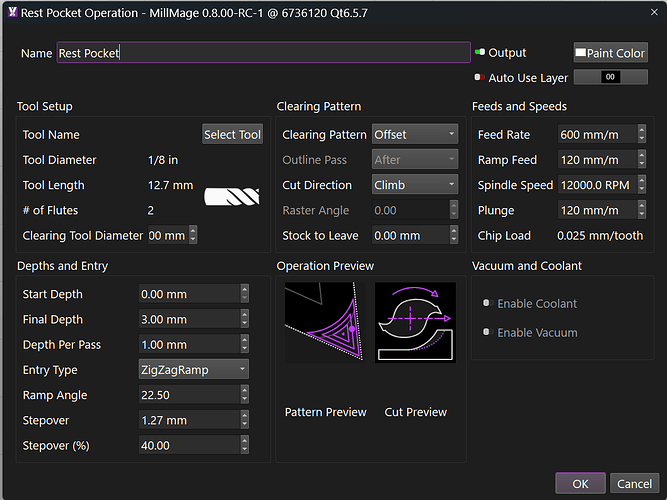Click the Plunge value field
Viewport: 667px width, 500px height.
(x=597, y=210)
